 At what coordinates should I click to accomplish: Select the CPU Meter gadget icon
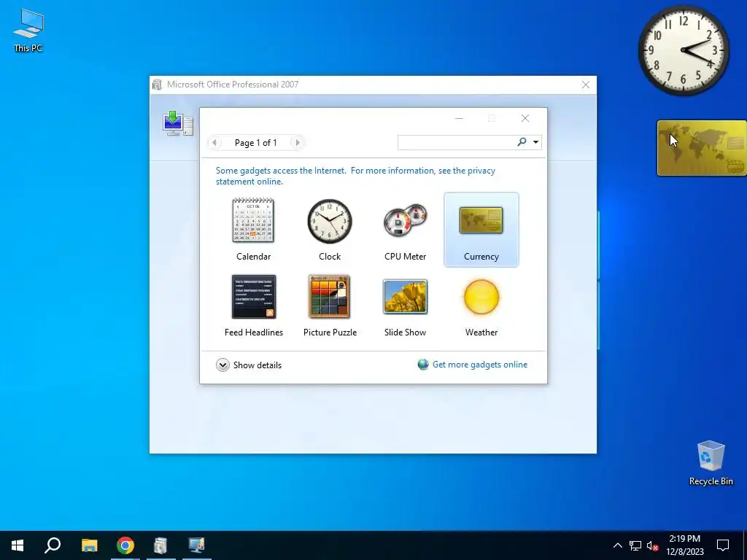pyautogui.click(x=406, y=221)
